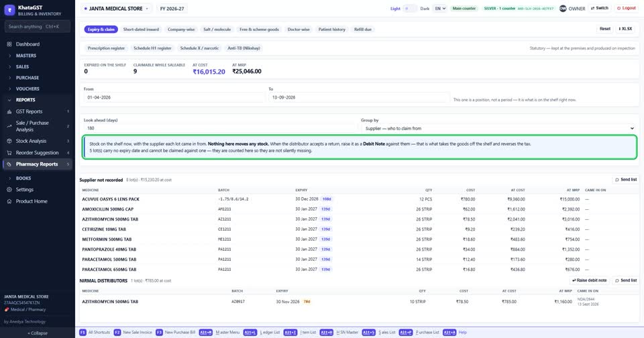This screenshot has height=338, width=644.
Task: Switch to Company-wise tab
Action: tap(181, 30)
